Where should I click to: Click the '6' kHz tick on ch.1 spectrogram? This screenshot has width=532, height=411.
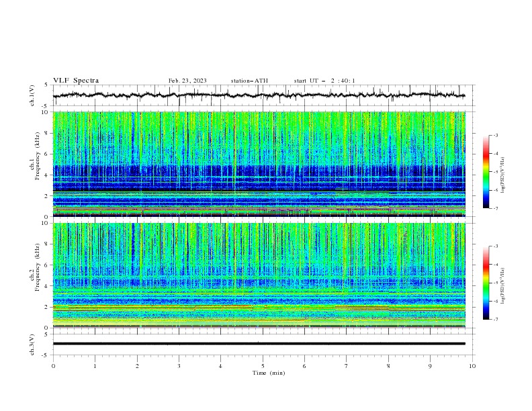point(48,154)
